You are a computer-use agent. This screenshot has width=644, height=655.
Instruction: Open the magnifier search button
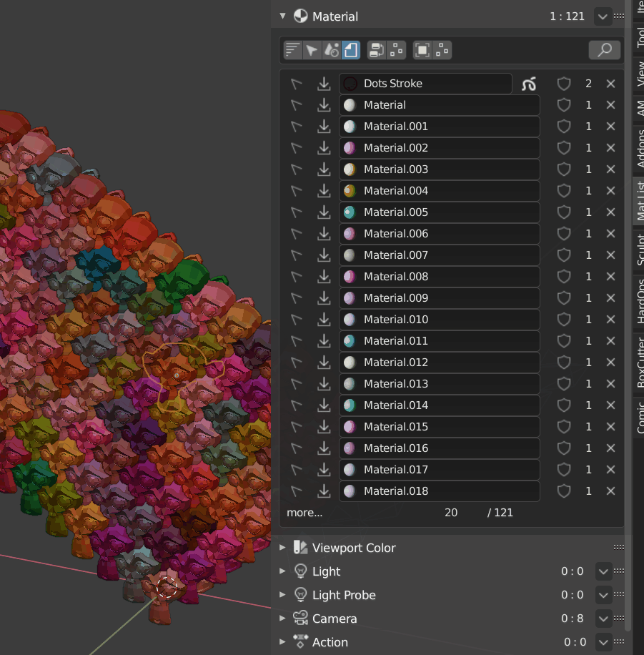click(x=604, y=50)
